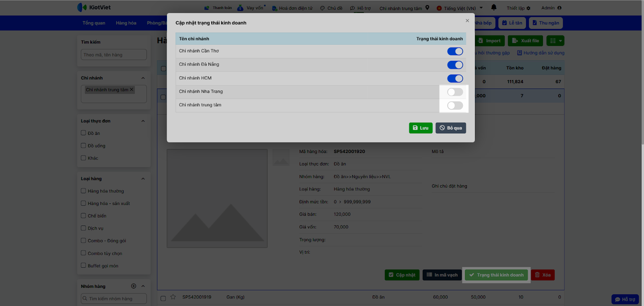Check the Đồ uống filter

pyautogui.click(x=83, y=145)
